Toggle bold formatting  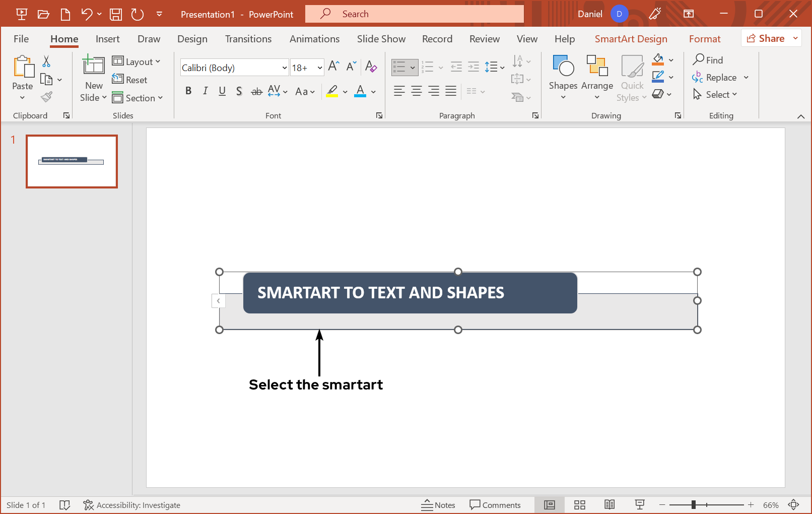point(188,91)
